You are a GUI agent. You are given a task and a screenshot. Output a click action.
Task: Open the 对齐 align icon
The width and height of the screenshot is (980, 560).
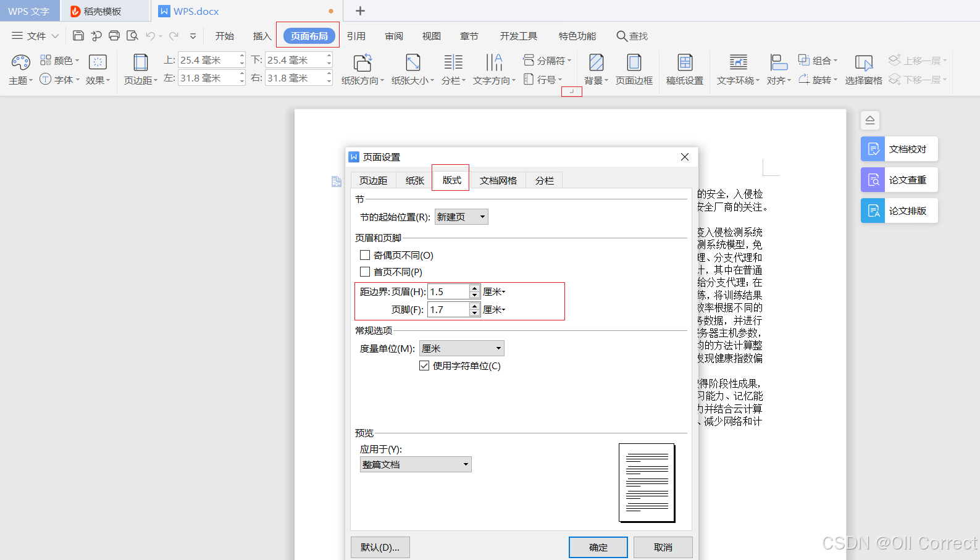(779, 69)
